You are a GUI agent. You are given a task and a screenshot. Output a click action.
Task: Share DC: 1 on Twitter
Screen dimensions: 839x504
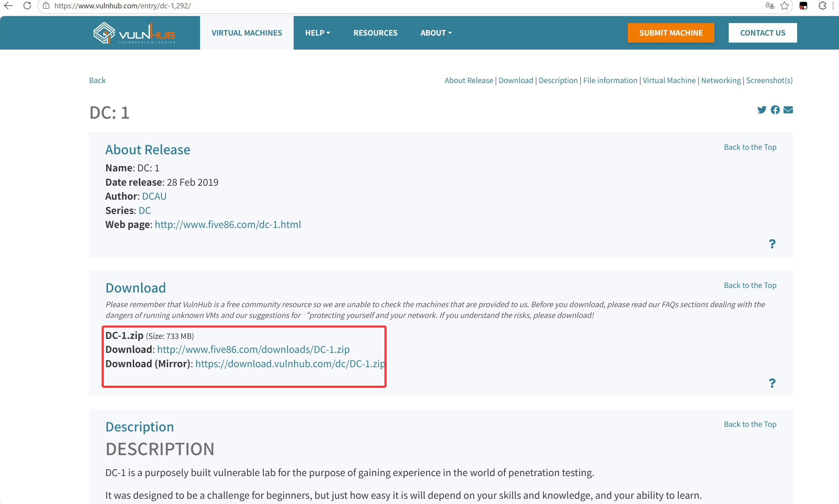point(761,110)
